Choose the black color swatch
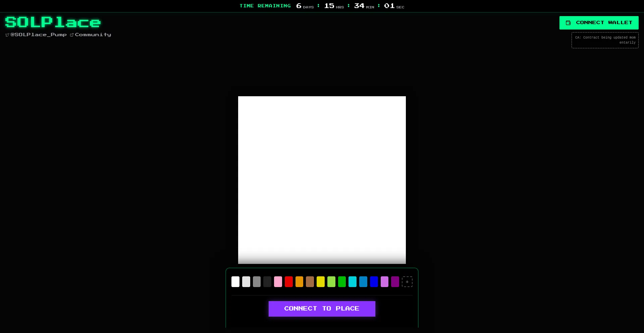644x333 pixels. (x=267, y=282)
